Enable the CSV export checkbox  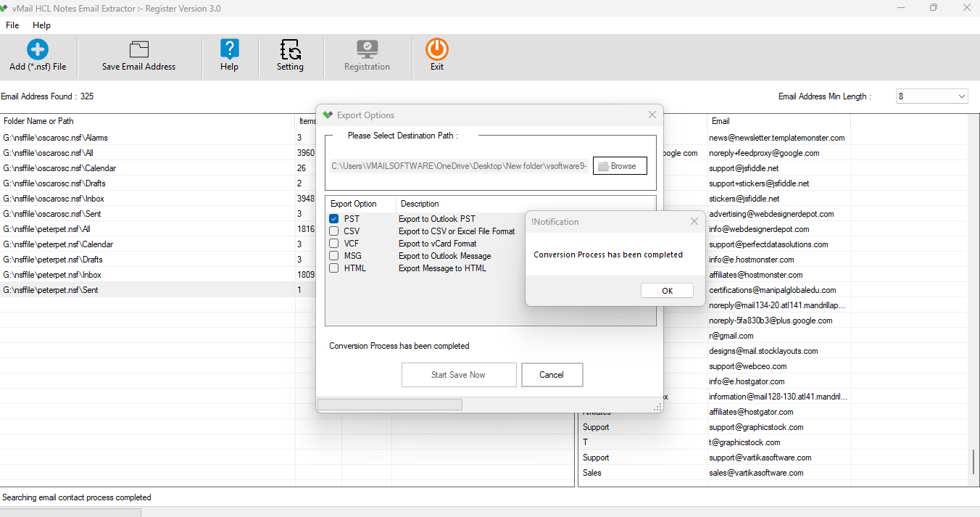pyautogui.click(x=334, y=231)
